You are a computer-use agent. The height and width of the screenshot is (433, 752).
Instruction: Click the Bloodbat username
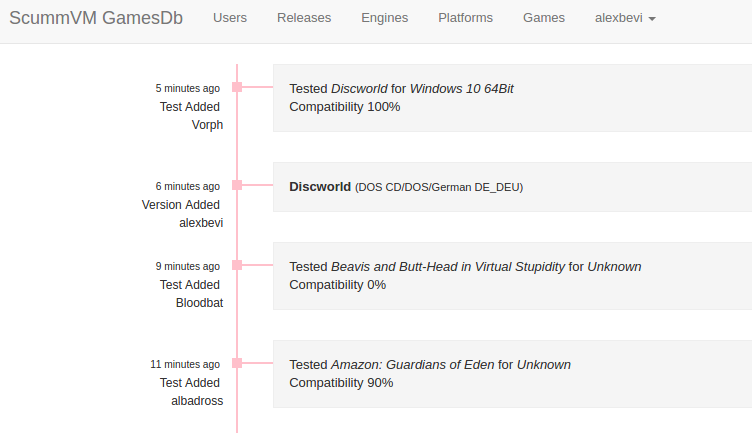point(199,303)
